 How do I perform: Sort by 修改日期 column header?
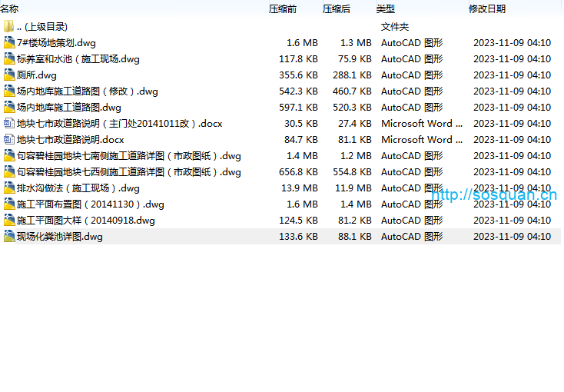(x=487, y=8)
